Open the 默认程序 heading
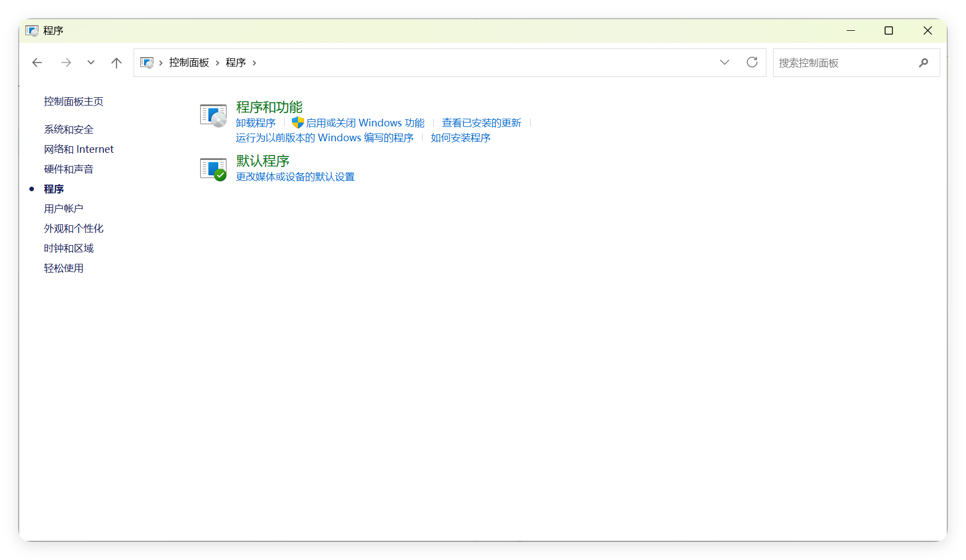This screenshot has height=560, width=966. (263, 161)
